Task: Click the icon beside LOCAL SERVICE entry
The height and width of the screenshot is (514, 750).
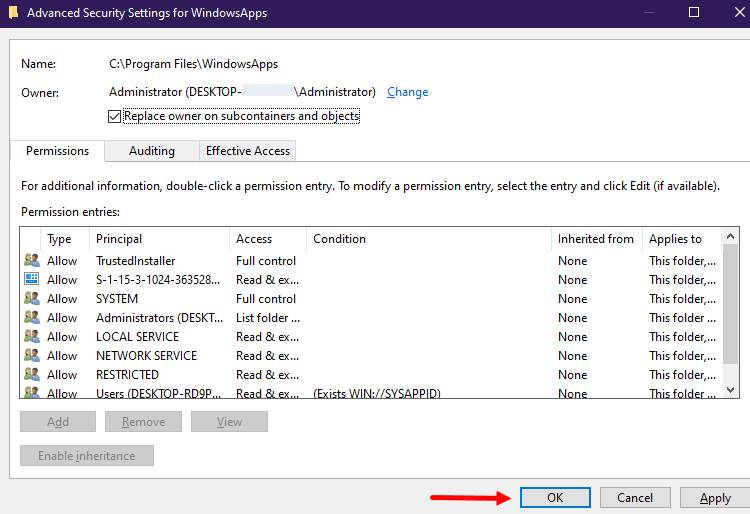Action: pyautogui.click(x=31, y=337)
